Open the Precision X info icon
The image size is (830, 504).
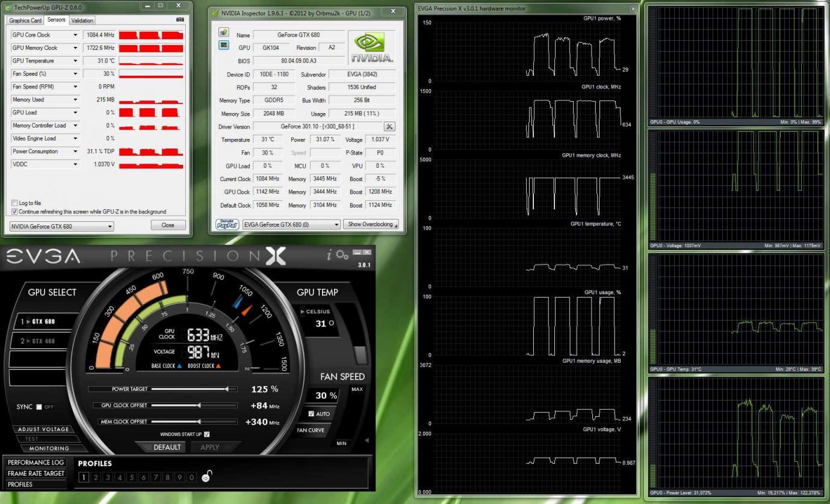pyautogui.click(x=329, y=255)
